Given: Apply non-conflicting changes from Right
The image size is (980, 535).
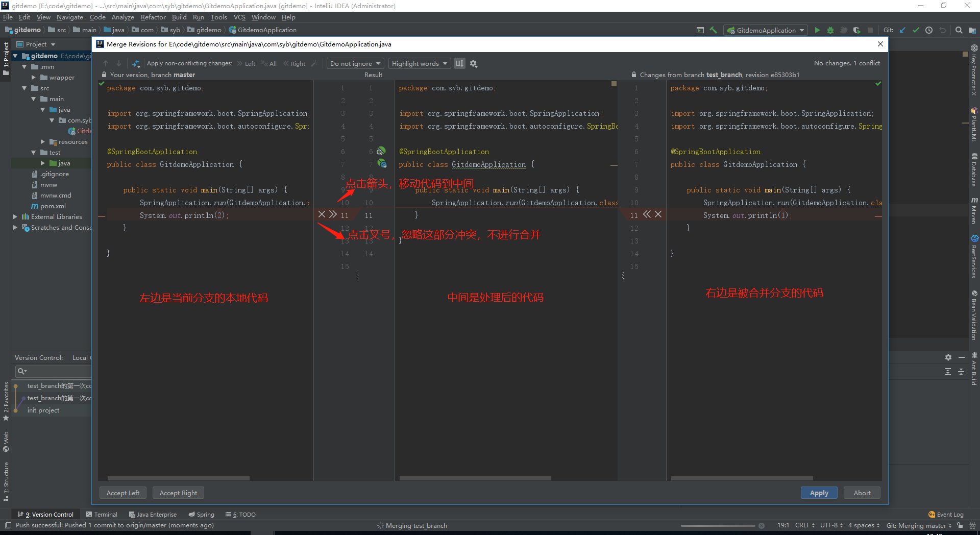Looking at the screenshot, I should 295,64.
